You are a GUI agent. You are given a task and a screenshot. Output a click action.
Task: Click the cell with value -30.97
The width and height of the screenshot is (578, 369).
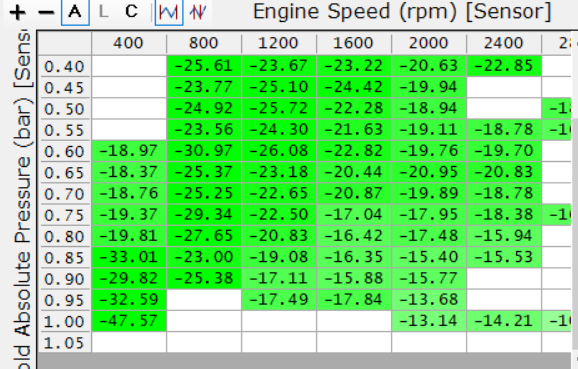[204, 151]
